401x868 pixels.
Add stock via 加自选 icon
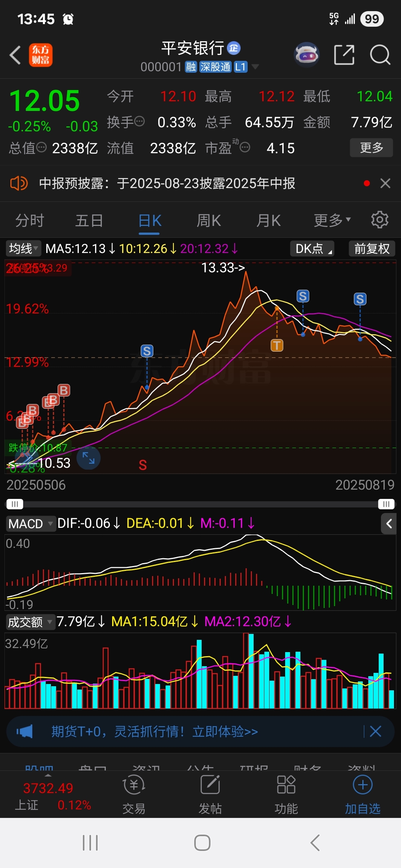pyautogui.click(x=363, y=794)
